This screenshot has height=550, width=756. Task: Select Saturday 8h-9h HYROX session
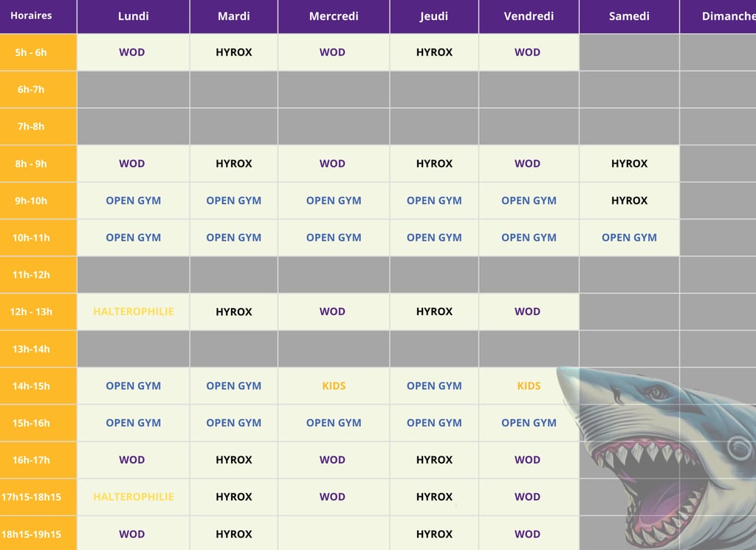point(629,164)
